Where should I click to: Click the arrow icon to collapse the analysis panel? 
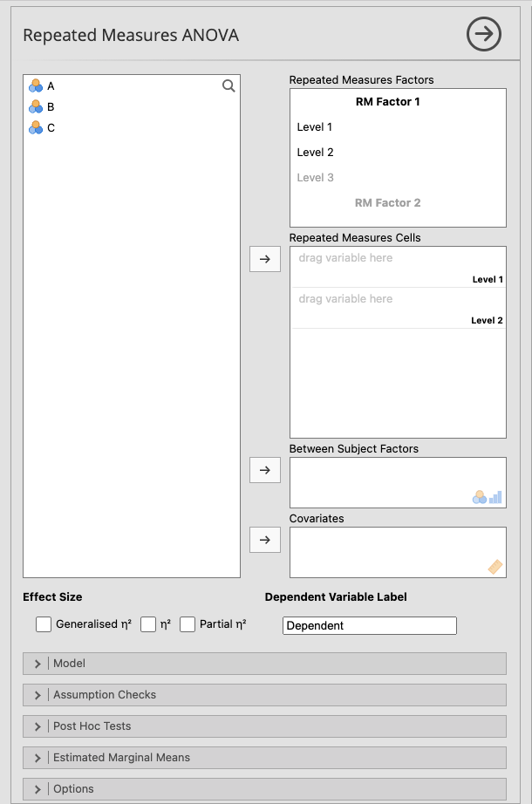pos(484,34)
